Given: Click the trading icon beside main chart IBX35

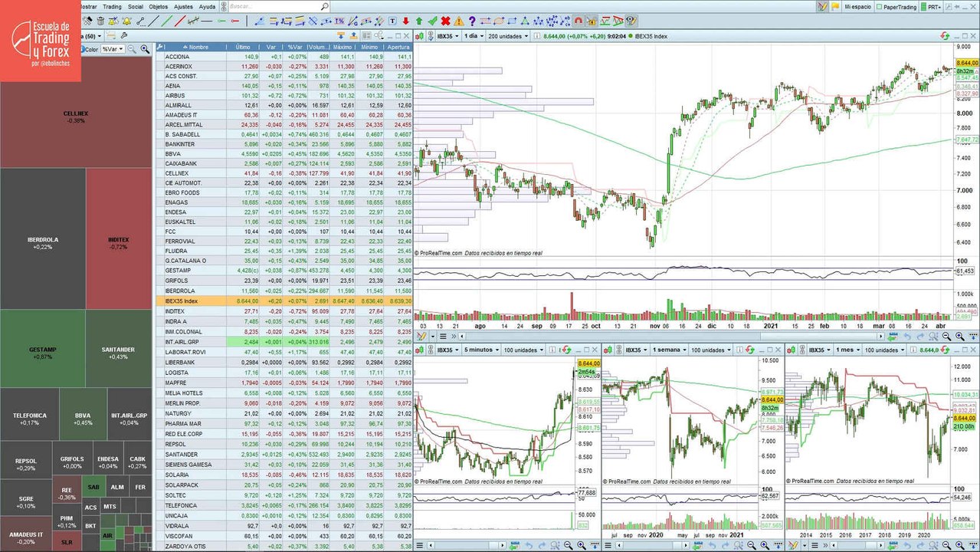Looking at the screenshot, I should (418, 35).
